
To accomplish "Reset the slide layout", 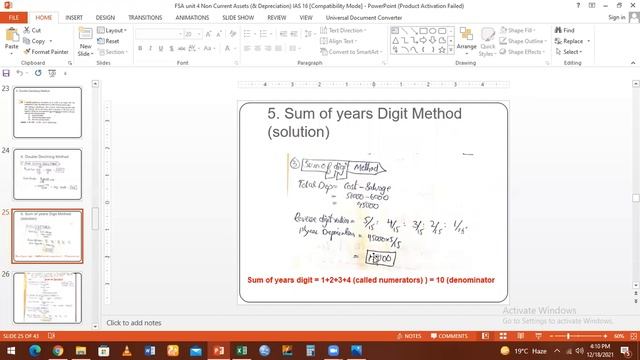I will (x=108, y=41).
